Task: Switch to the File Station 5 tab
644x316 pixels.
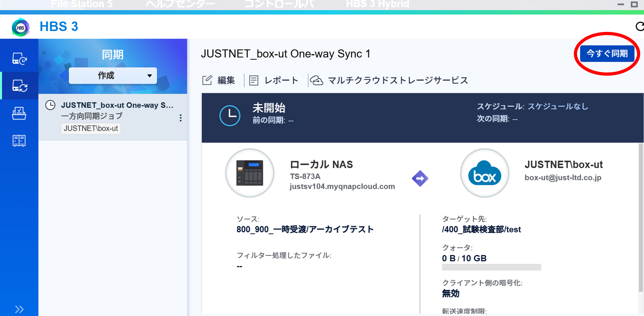Action: tap(82, 4)
